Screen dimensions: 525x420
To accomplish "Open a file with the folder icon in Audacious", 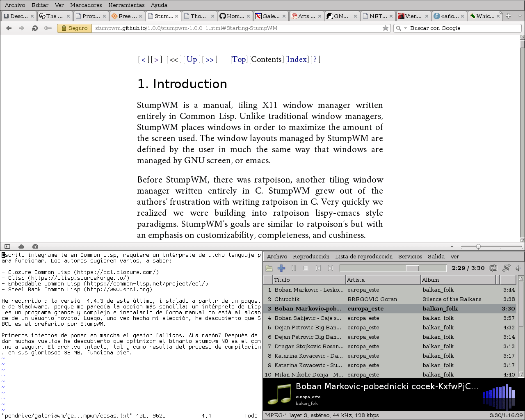I will point(269,268).
